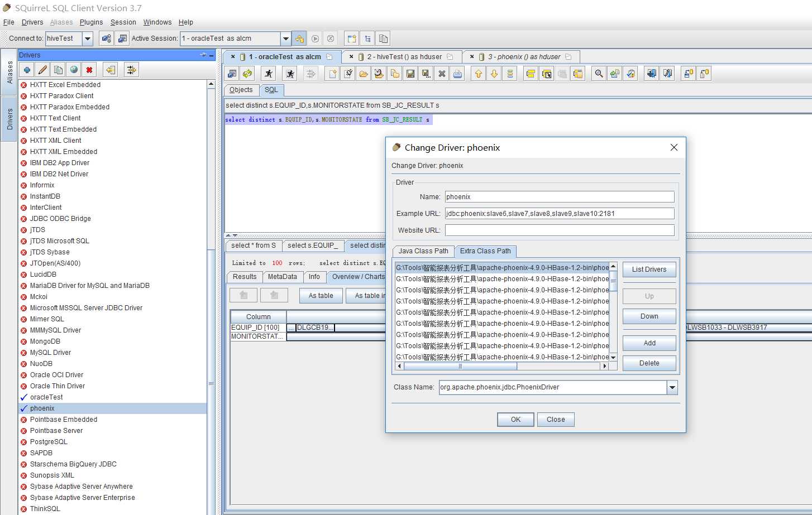
Task: Click the List Drivers button
Action: (x=649, y=269)
